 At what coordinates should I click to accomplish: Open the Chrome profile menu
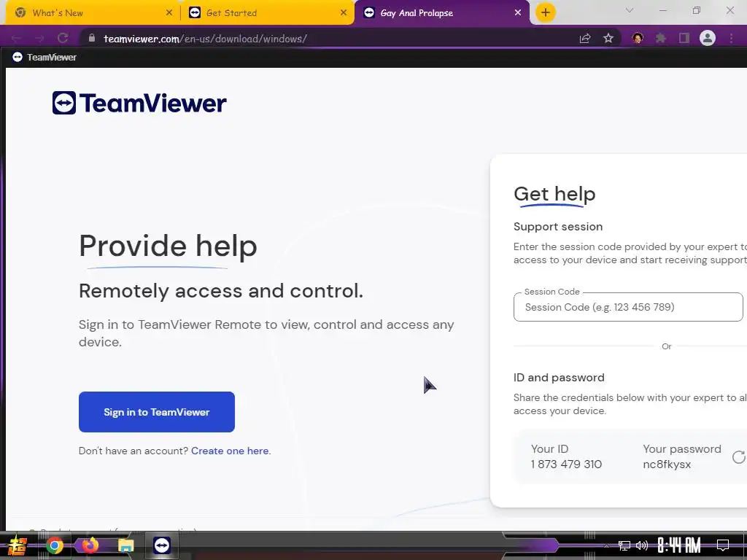(x=708, y=38)
